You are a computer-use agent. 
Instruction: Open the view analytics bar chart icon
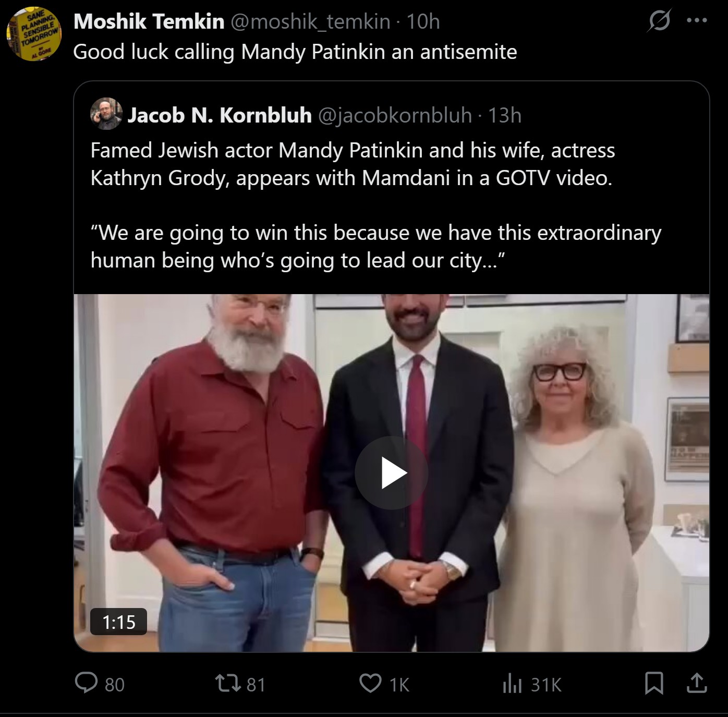click(512, 683)
